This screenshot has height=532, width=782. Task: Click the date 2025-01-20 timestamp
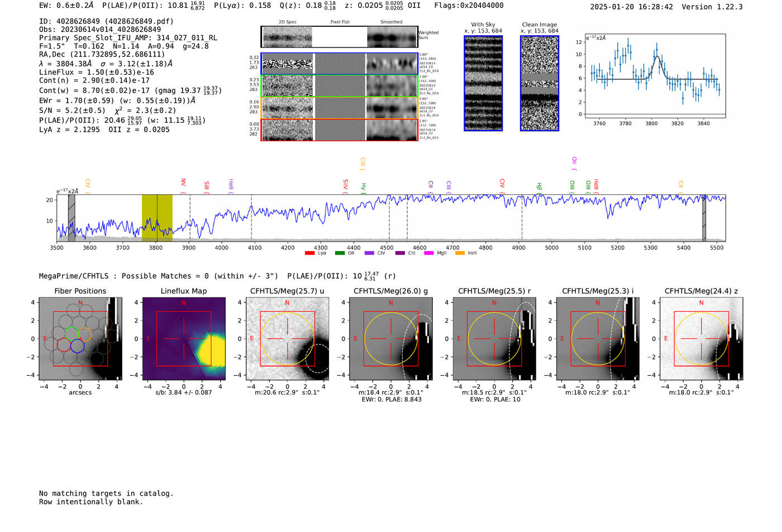pyautogui.click(x=632, y=7)
